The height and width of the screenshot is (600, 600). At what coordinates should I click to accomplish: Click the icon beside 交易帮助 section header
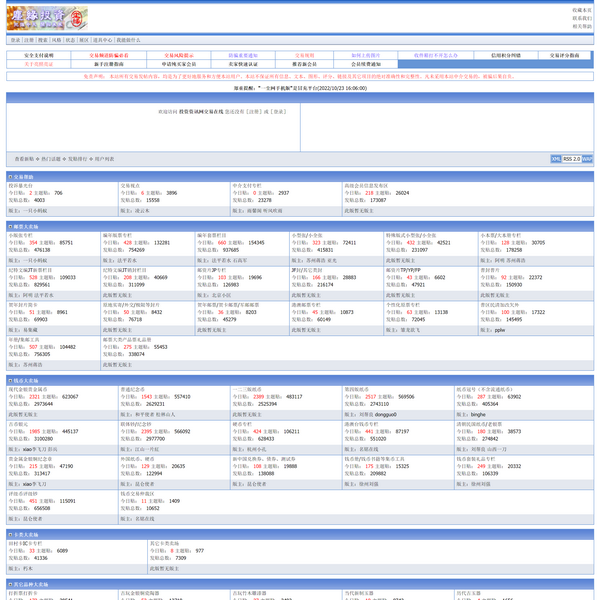9,177
